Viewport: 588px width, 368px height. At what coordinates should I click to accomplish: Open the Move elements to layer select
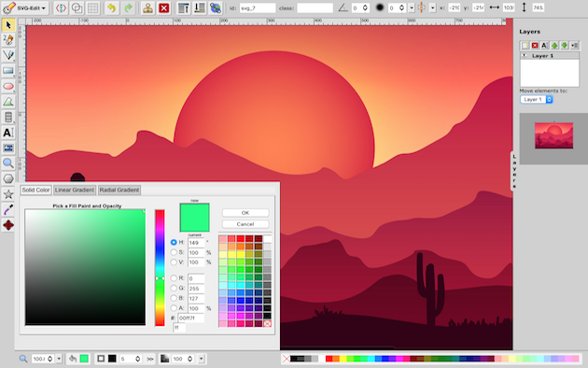pyautogui.click(x=537, y=99)
